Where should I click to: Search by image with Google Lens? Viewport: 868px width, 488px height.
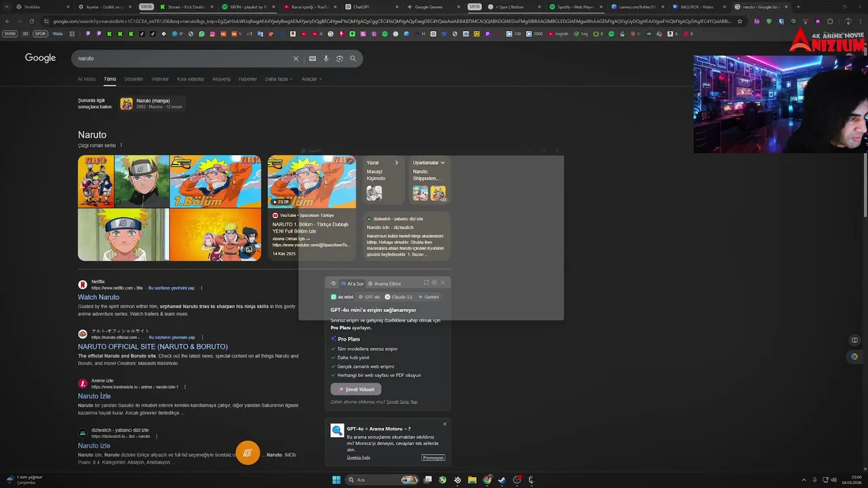pyautogui.click(x=340, y=58)
